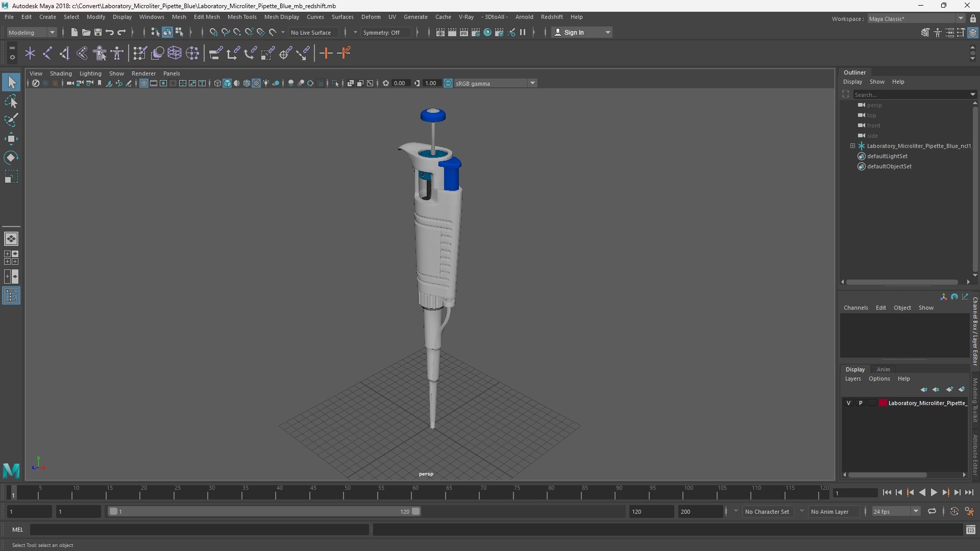This screenshot has height=551, width=980.
Task: Activate the Paint Selection tool
Action: pos(11,120)
